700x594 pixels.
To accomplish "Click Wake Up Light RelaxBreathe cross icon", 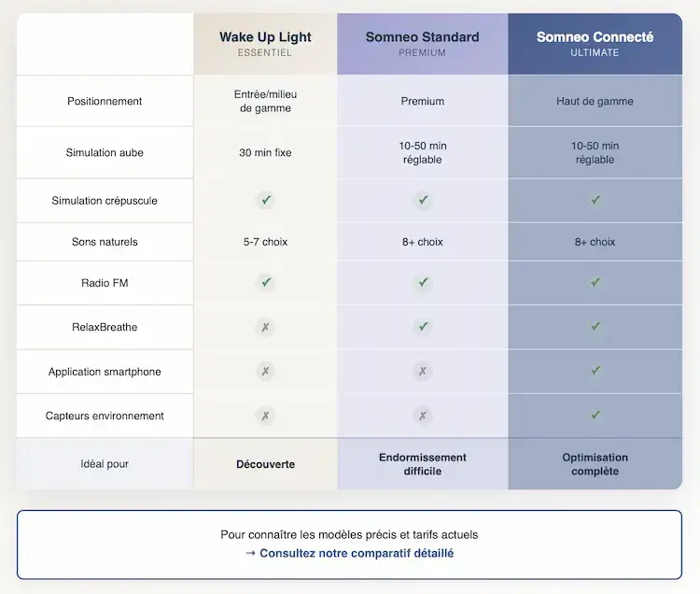I will click(266, 326).
